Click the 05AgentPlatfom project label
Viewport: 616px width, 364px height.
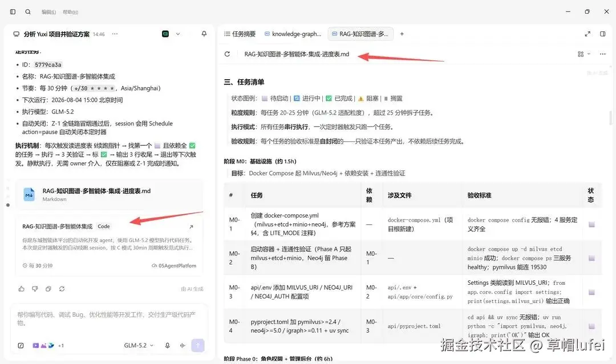point(174,265)
